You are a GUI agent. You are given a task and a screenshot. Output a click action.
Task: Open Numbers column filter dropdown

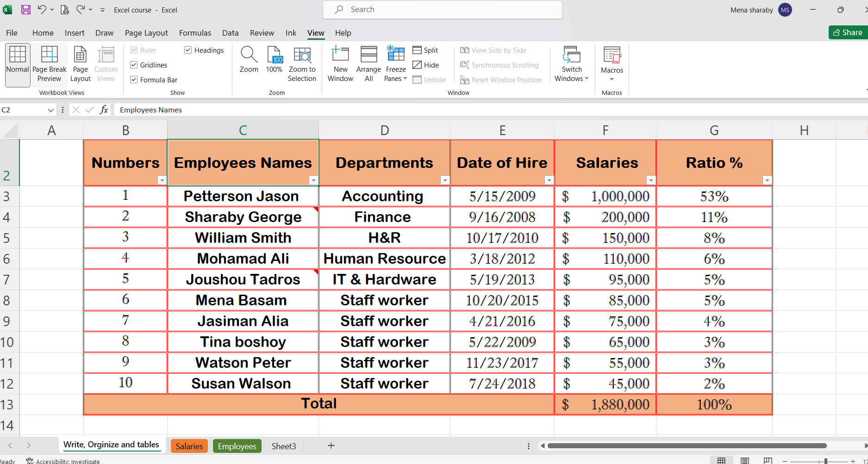pos(162,180)
